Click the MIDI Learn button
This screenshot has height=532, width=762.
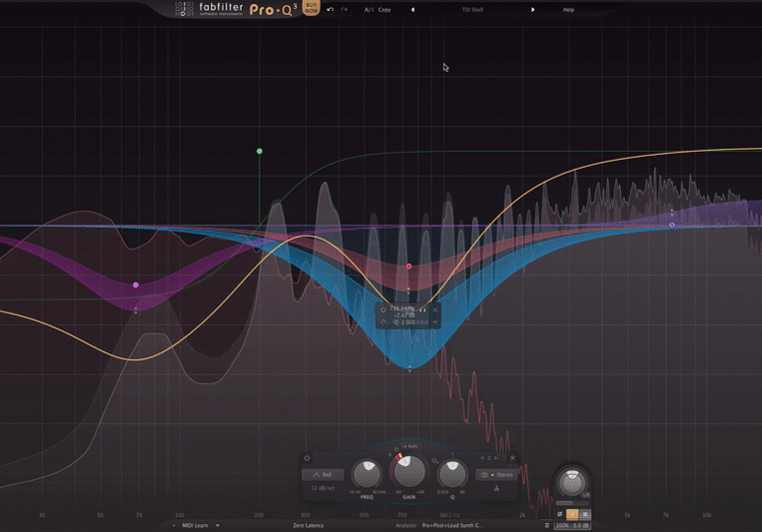pyautogui.click(x=195, y=525)
